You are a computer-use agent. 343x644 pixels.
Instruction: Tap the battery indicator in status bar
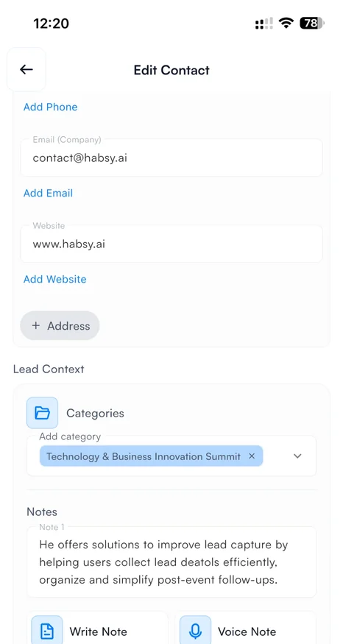click(x=312, y=23)
